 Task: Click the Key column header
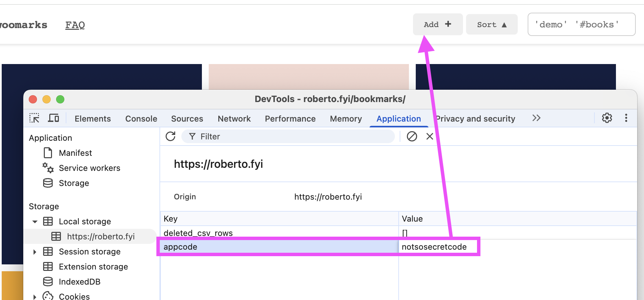click(279, 218)
